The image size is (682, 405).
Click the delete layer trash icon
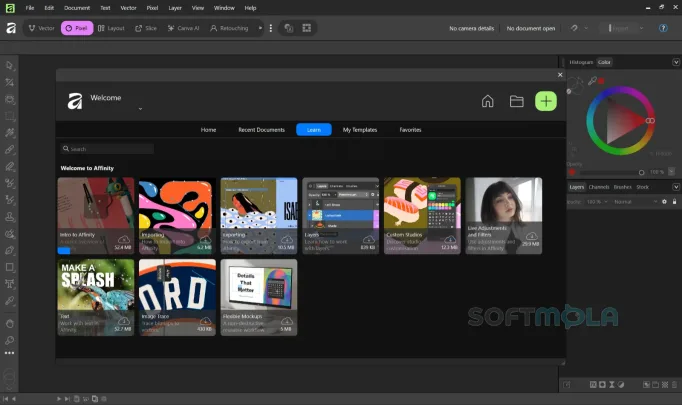coord(674,385)
